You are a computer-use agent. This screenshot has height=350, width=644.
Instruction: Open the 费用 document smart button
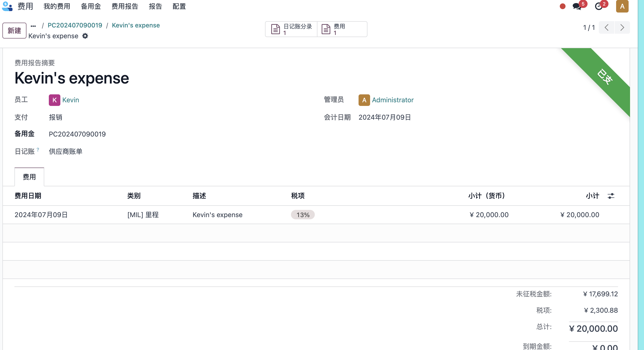342,29
